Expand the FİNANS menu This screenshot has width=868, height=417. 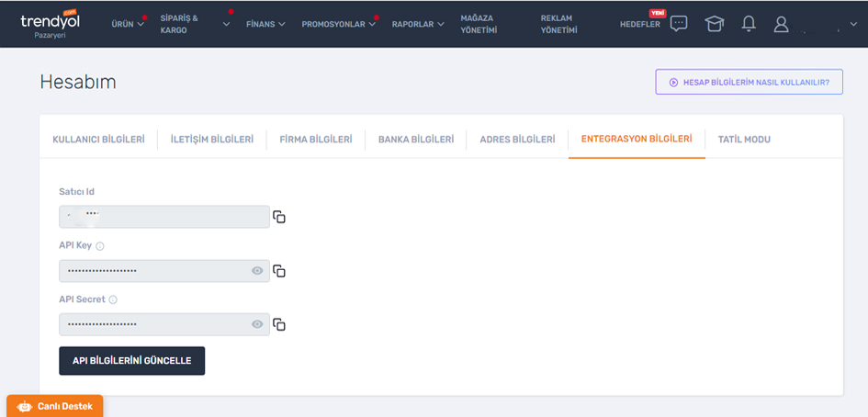[x=265, y=24]
